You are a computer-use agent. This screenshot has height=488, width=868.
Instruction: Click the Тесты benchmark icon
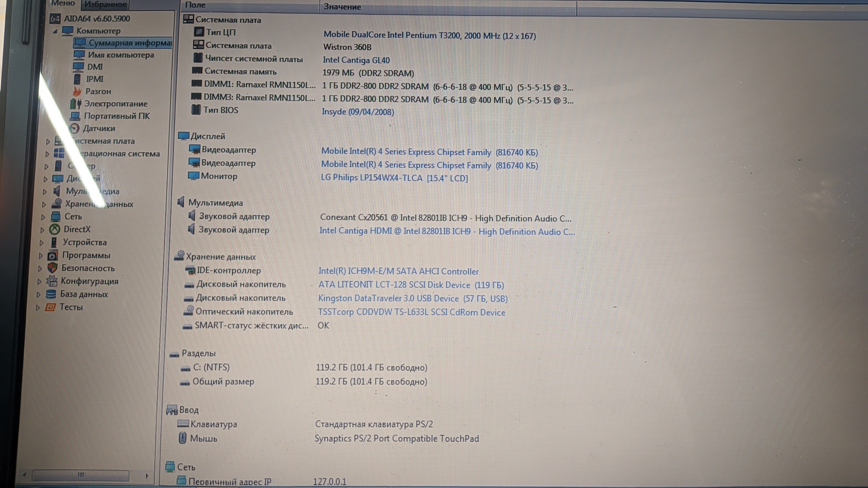[x=50, y=307]
